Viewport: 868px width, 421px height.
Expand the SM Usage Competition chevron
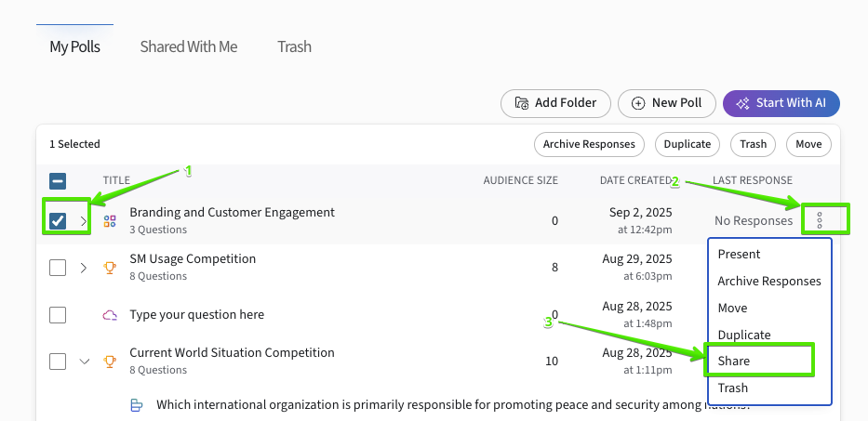(x=84, y=268)
